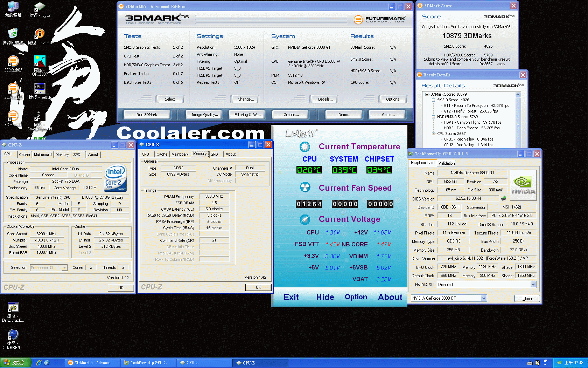Open Image Quality... in 3DMark06
The height and width of the screenshot is (368, 588).
204,115
